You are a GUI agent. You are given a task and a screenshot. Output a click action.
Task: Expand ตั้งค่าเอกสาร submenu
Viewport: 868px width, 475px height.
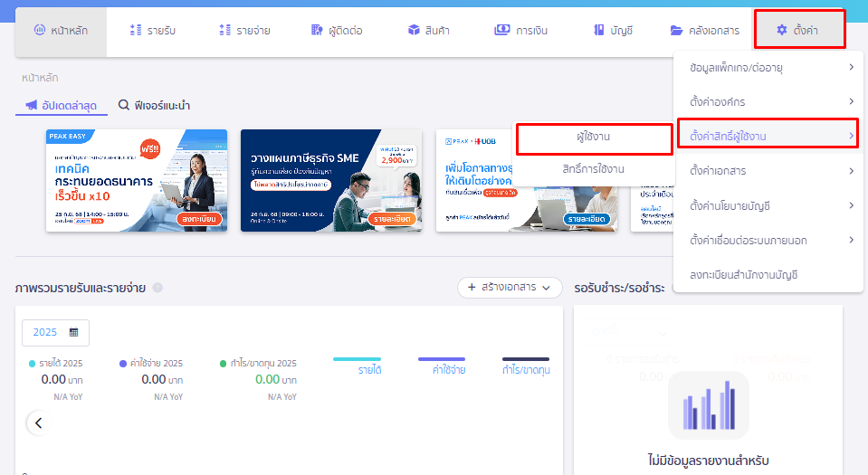pyautogui.click(x=769, y=171)
